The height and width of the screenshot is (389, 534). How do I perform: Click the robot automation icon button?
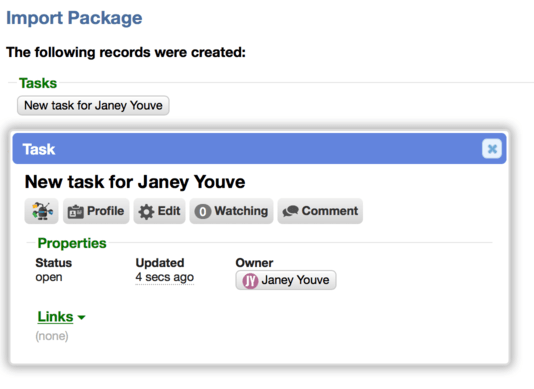(x=42, y=211)
